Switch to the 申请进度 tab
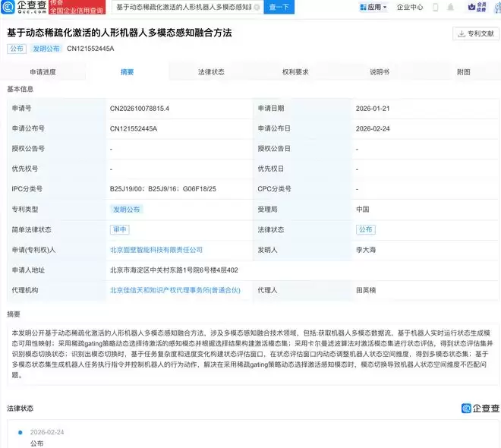Viewport: 501px width, 448px height. (43, 72)
